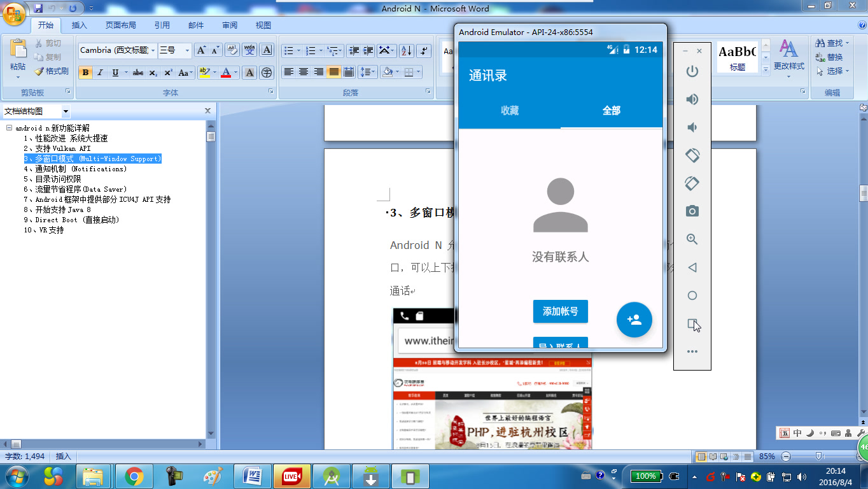Image resolution: width=868 pixels, height=489 pixels.
Task: Toggle Subscript formatting
Action: tap(153, 73)
